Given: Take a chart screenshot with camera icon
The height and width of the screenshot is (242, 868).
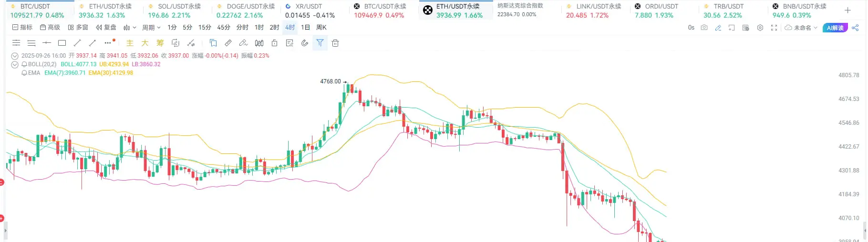Looking at the screenshot, I should tap(704, 28).
